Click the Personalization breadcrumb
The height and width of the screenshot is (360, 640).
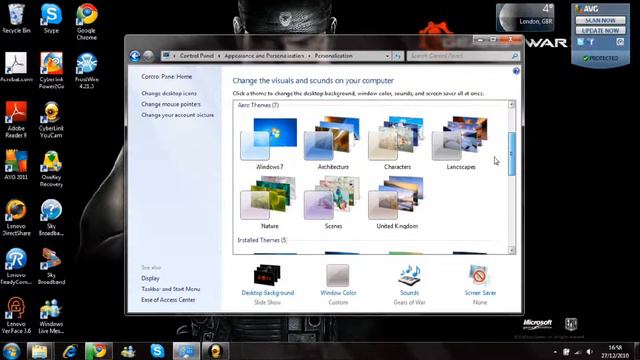pos(333,56)
